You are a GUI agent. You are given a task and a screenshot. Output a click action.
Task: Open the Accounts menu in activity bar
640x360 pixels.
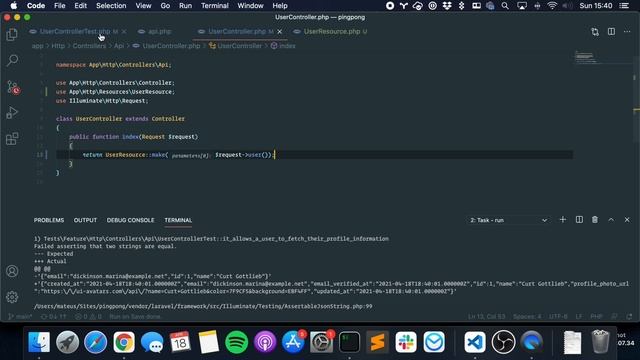12,271
